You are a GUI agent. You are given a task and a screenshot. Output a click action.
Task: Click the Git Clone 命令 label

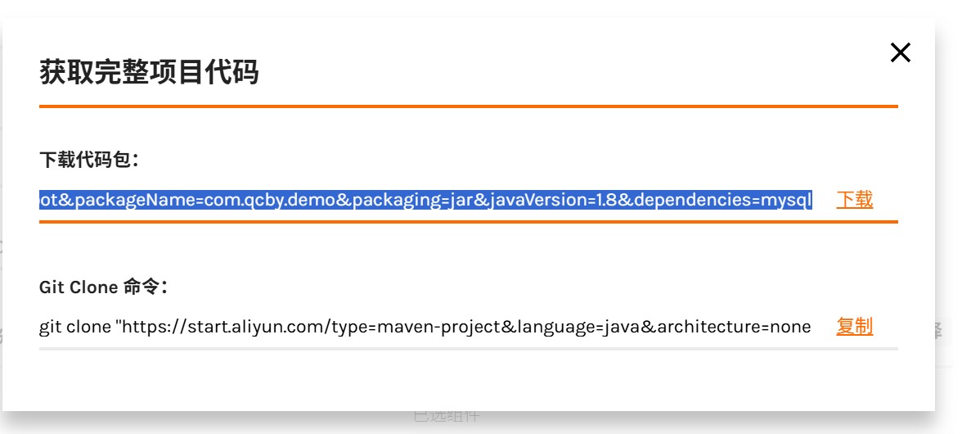104,287
